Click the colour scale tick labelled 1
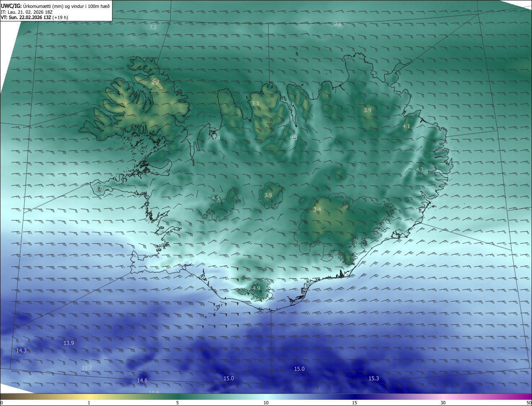This screenshot has width=532, height=406. 89,403
